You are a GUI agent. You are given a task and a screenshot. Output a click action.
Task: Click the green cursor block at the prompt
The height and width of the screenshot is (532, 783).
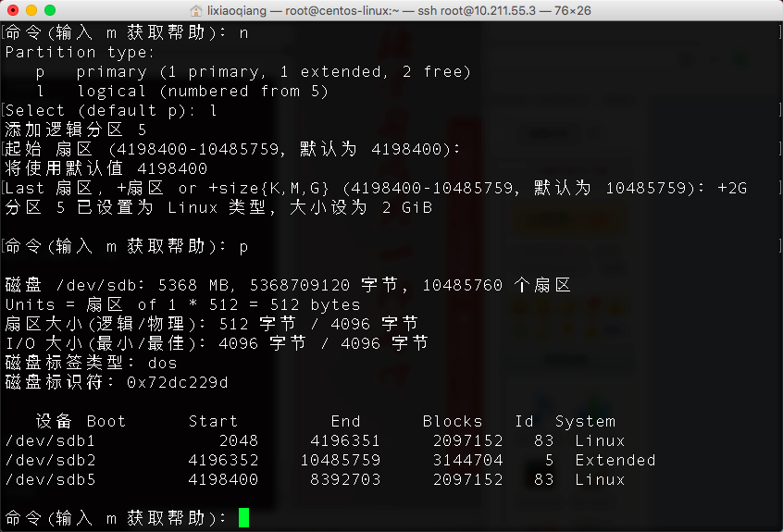pyautogui.click(x=243, y=517)
